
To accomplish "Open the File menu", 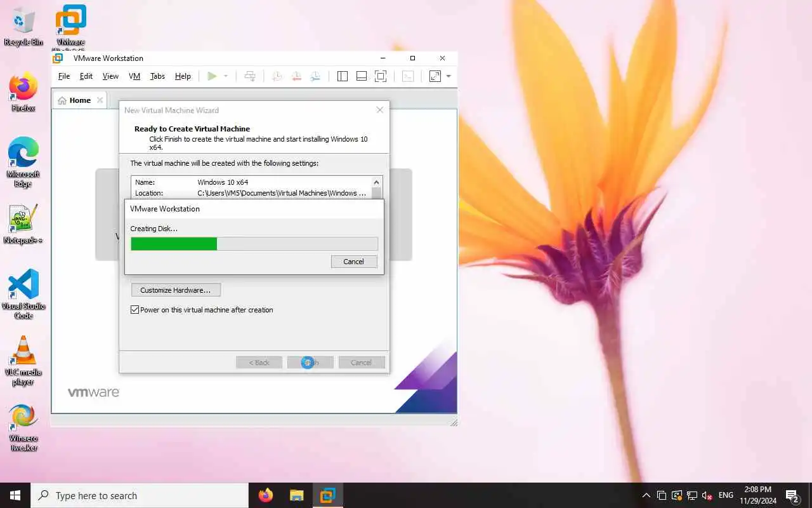I will tap(64, 76).
